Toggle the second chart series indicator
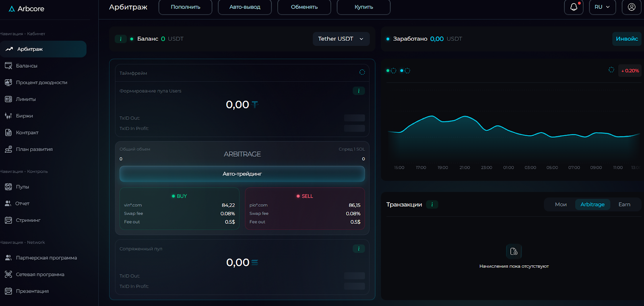 point(405,71)
